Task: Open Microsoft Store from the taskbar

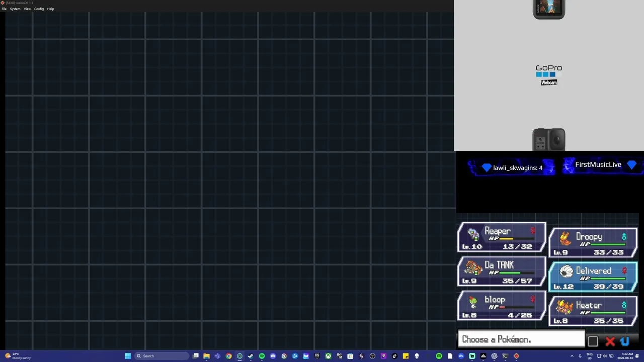Action: (x=350, y=356)
